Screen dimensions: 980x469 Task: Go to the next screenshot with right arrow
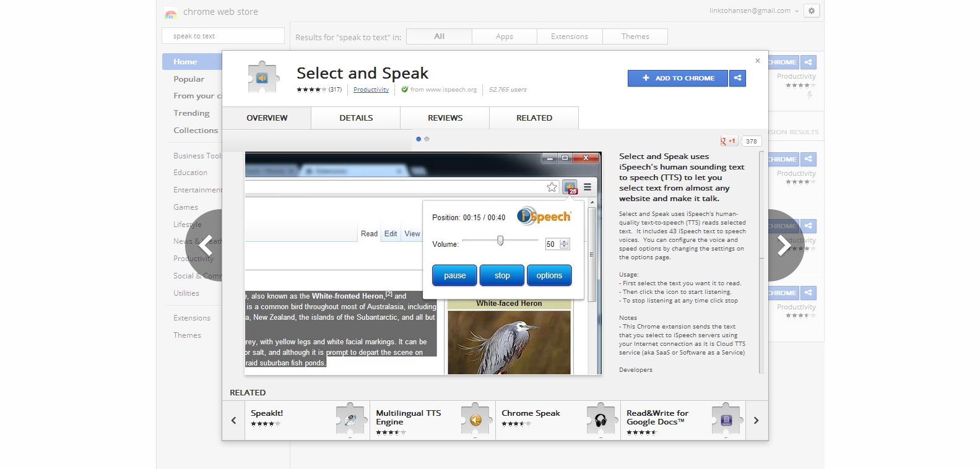click(x=783, y=245)
